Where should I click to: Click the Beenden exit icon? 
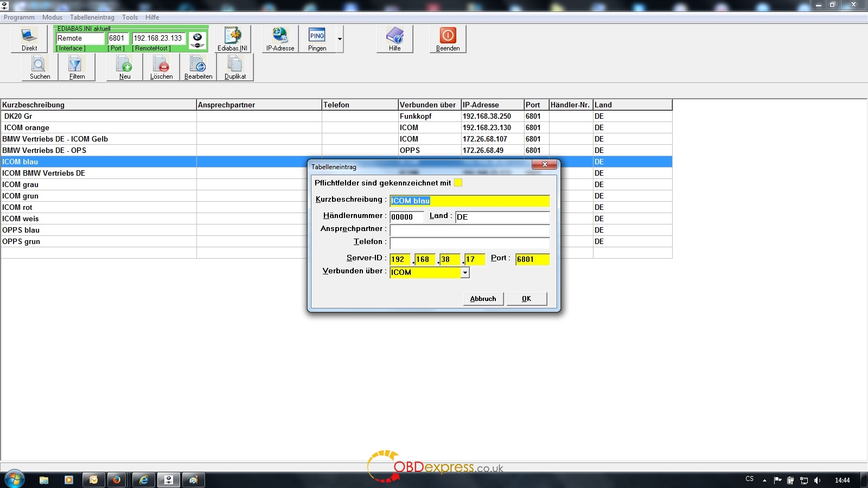[x=448, y=39]
